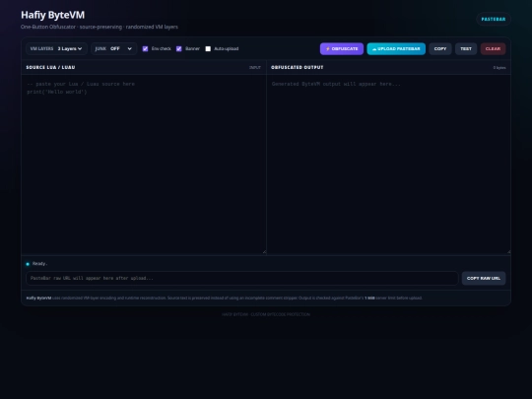Image resolution: width=532 pixels, height=399 pixels.
Task: Click the byte count label in the output header
Action: click(x=499, y=68)
